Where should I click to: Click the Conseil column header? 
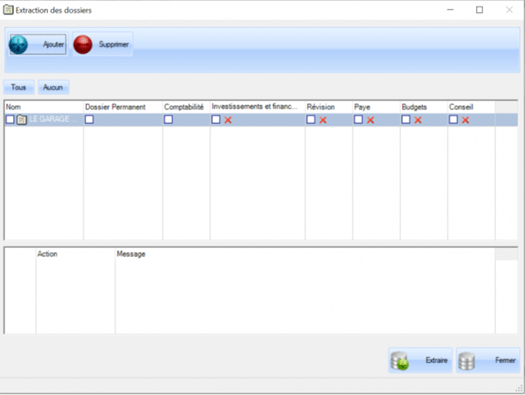pyautogui.click(x=471, y=107)
